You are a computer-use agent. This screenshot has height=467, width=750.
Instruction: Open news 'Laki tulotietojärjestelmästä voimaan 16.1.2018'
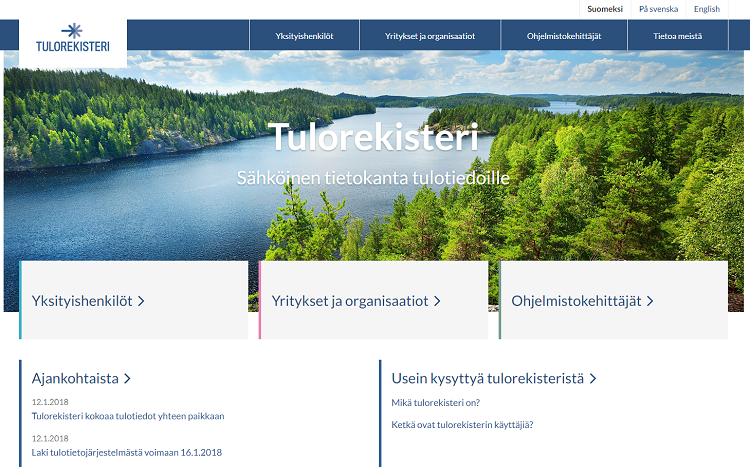click(x=127, y=452)
